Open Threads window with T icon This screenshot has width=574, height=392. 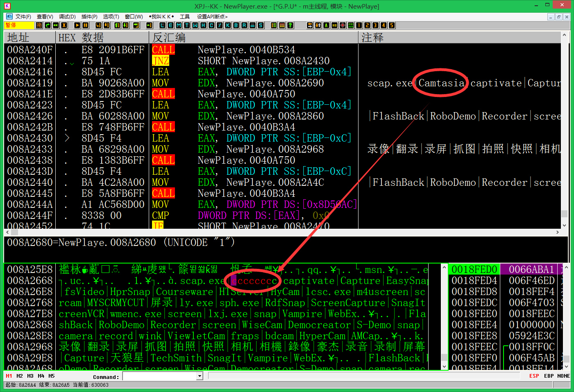[187, 25]
